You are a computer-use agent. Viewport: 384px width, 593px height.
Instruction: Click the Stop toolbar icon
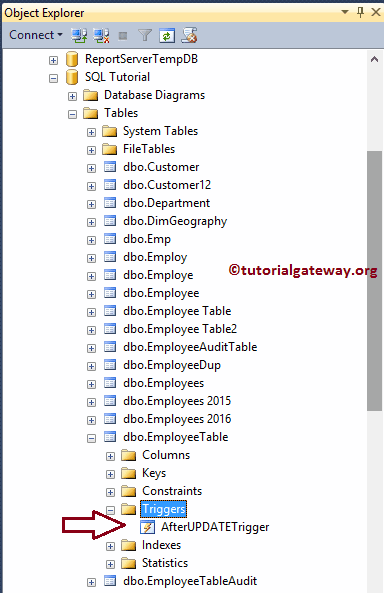[123, 36]
